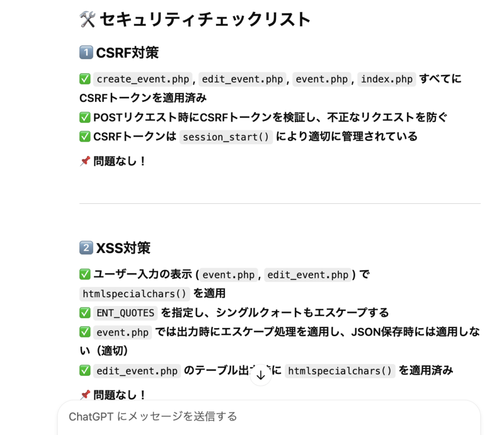Click the セキュリティチェックリスト heading text
This screenshot has height=435, width=504.
205,20
